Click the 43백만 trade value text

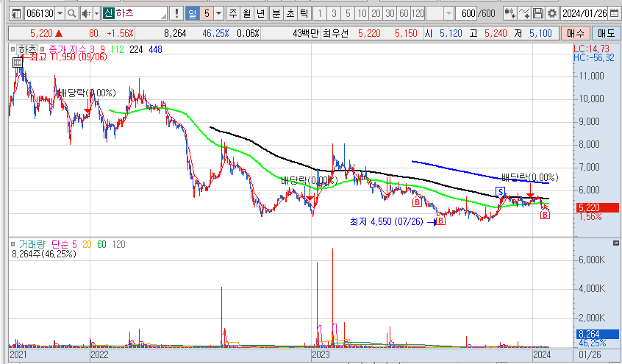pos(306,33)
